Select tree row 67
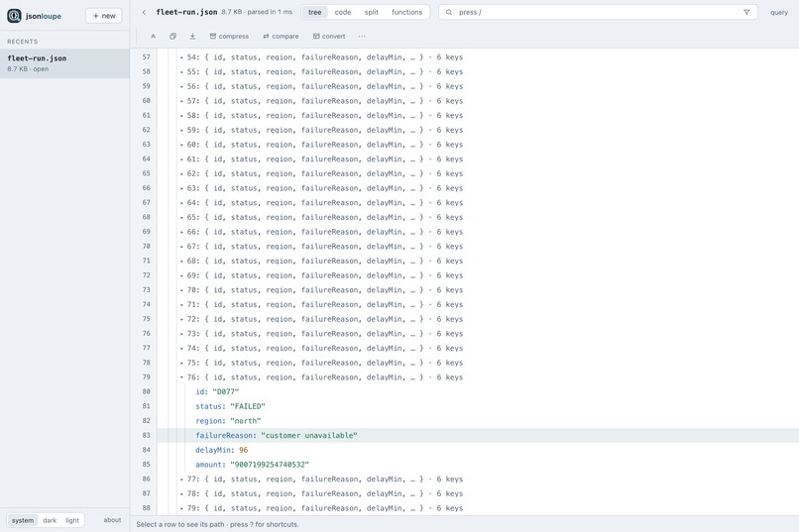The height and width of the screenshot is (532, 799). coord(478,203)
